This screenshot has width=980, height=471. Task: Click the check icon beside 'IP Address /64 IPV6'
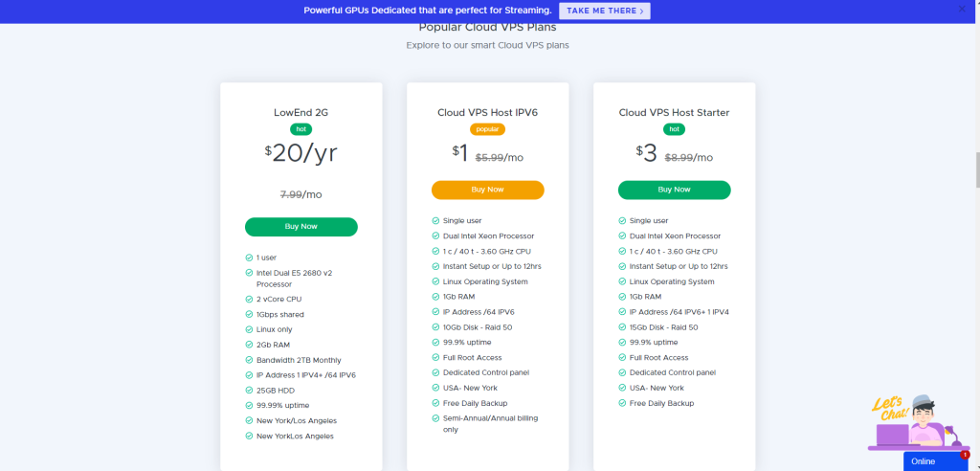(x=435, y=312)
